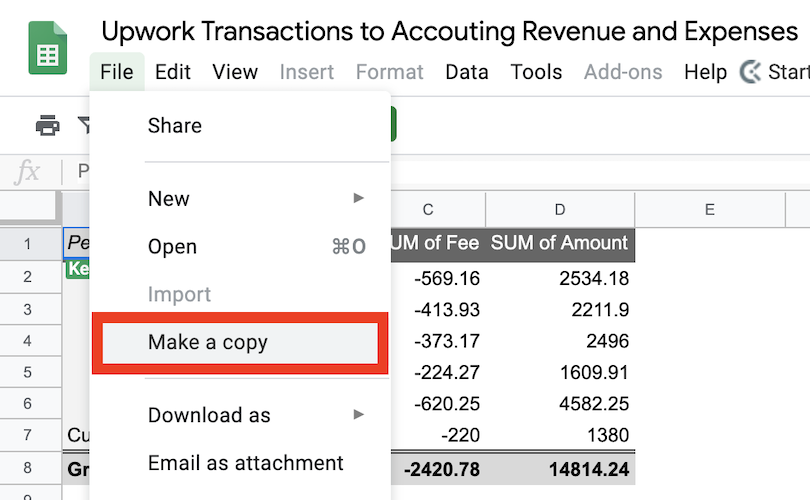The height and width of the screenshot is (500, 810).
Task: Open the Add-ons menu
Action: pyautogui.click(x=623, y=72)
